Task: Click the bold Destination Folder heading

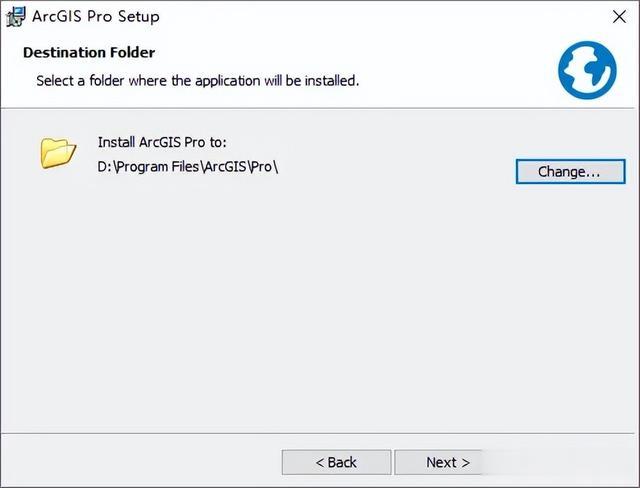Action: 89,52
